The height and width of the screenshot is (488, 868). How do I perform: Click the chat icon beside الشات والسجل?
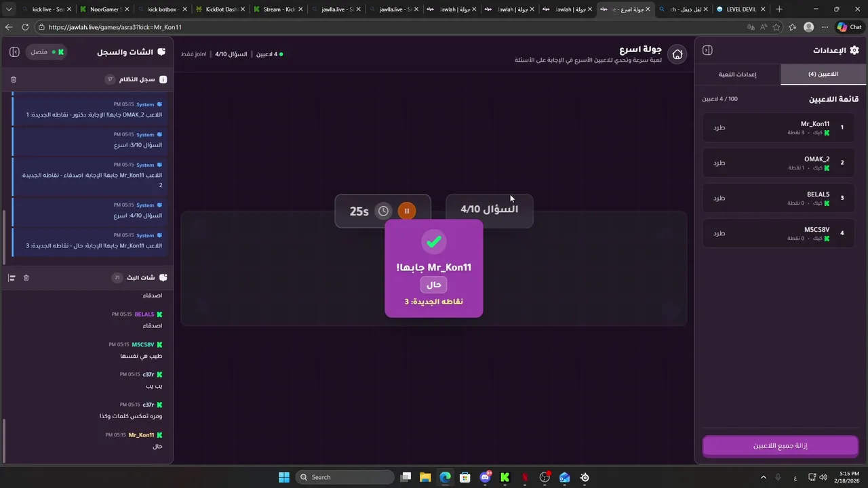pyautogui.click(x=161, y=52)
